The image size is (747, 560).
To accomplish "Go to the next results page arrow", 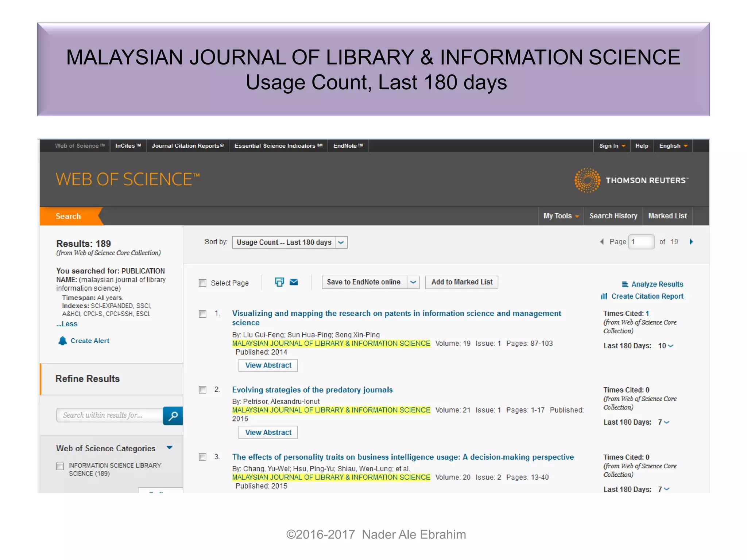I will click(691, 242).
